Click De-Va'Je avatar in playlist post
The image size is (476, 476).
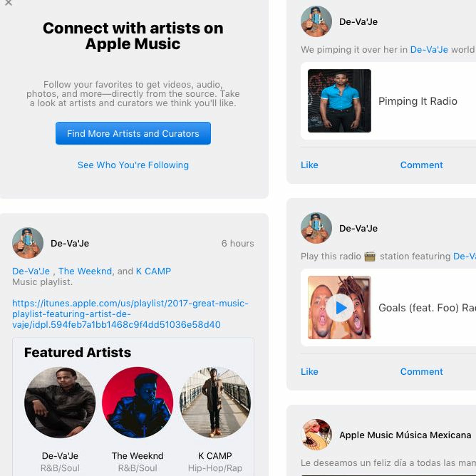(x=28, y=243)
